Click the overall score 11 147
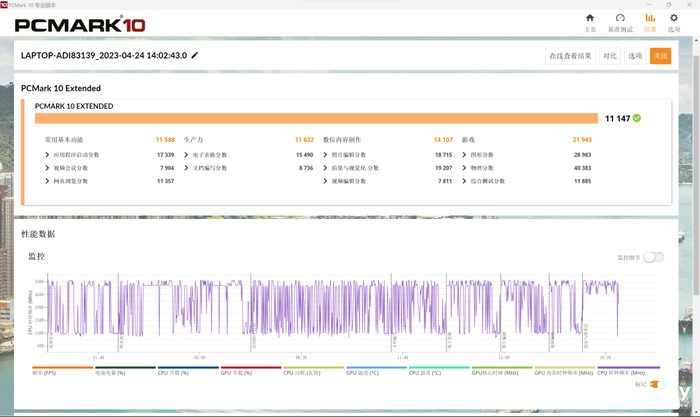700x417 pixels. click(617, 118)
